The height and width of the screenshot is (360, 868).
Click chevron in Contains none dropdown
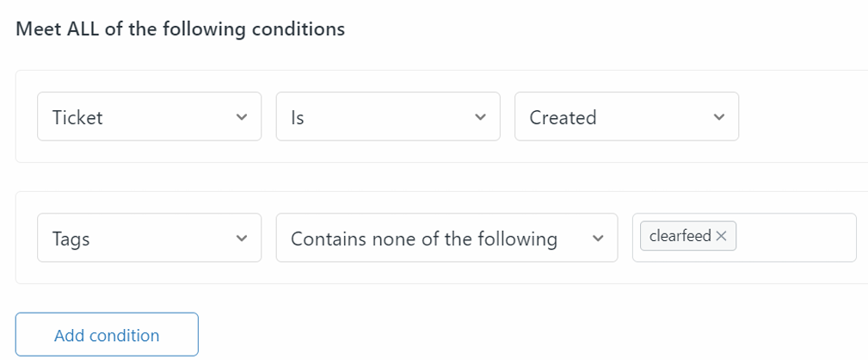coord(598,239)
